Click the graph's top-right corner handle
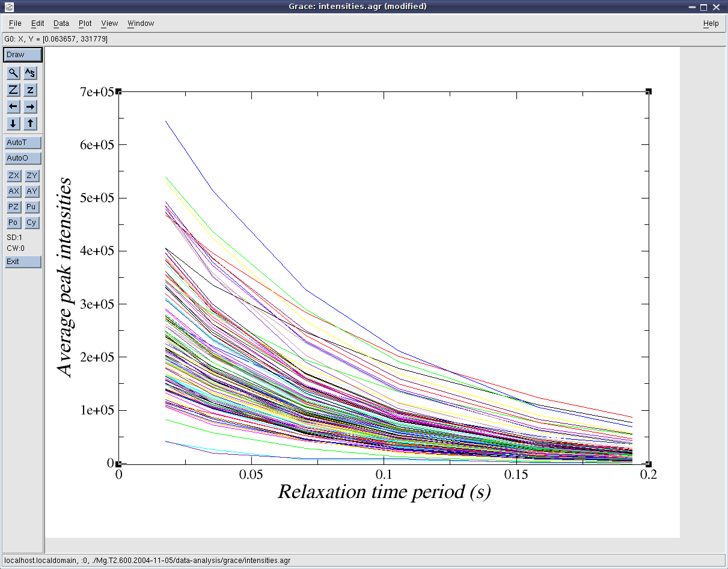Viewport: 728px width, 569px height. click(648, 91)
